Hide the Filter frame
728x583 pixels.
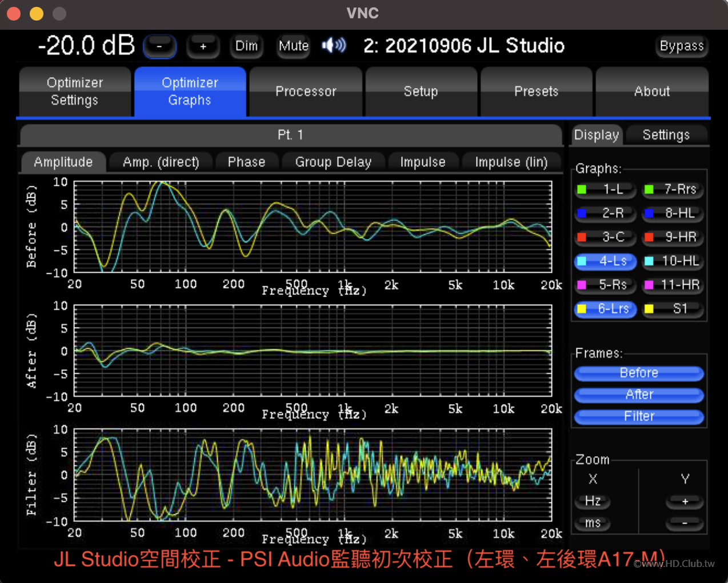(x=639, y=417)
